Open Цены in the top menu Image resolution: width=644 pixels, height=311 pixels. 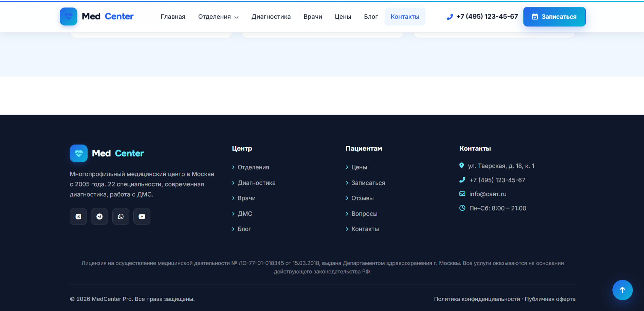[x=343, y=17]
